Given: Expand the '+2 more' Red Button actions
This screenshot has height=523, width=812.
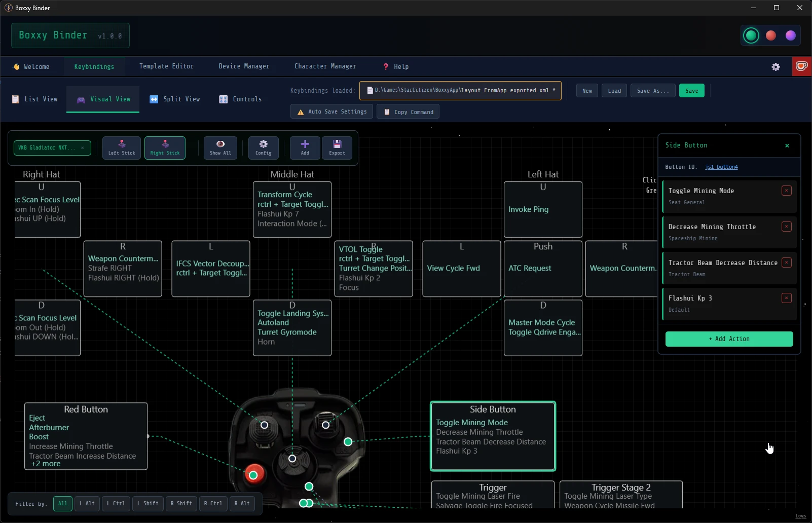Looking at the screenshot, I should click(46, 464).
